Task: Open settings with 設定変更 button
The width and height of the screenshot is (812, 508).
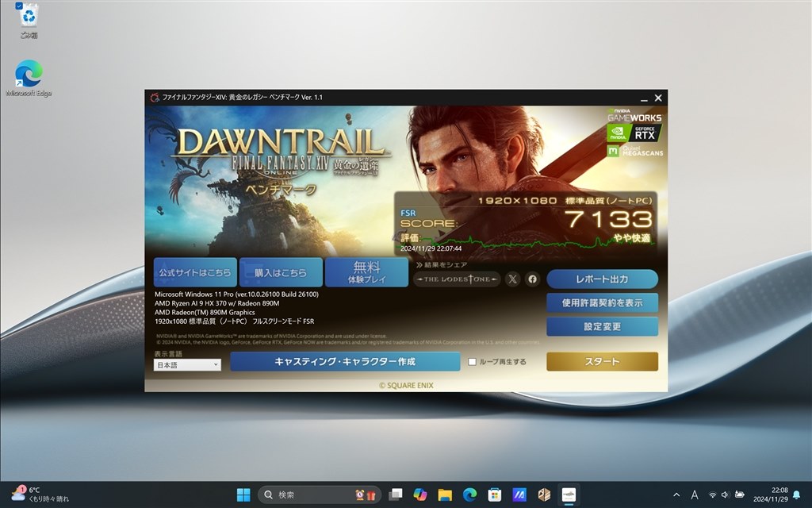Action: coord(603,326)
